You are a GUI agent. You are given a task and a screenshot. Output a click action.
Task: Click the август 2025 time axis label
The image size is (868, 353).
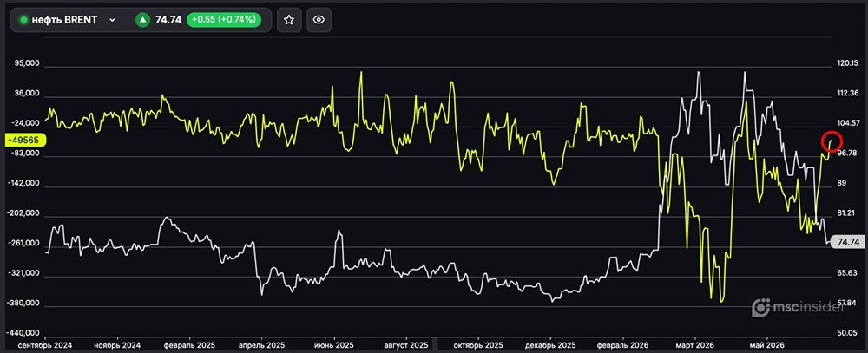coord(407,344)
